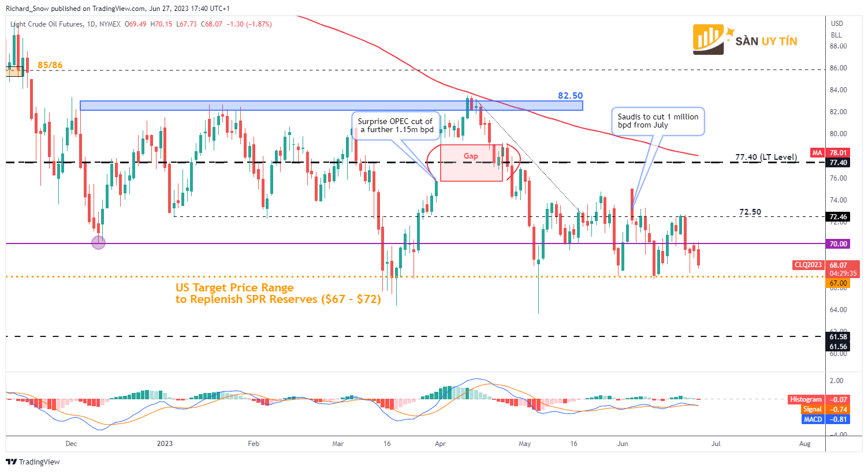Click the US Target Price Range annotation text
Viewport: 868px width, 472px height.
[x=234, y=287]
